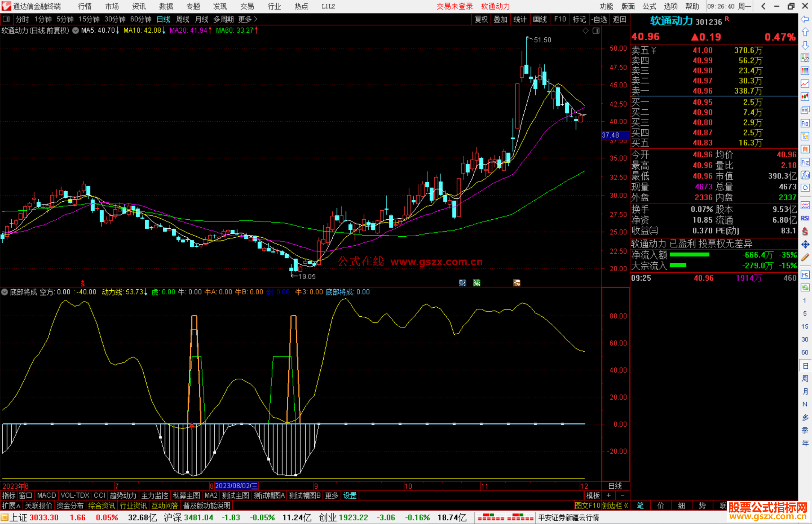Switch to the MACD indicator tab

[x=46, y=495]
